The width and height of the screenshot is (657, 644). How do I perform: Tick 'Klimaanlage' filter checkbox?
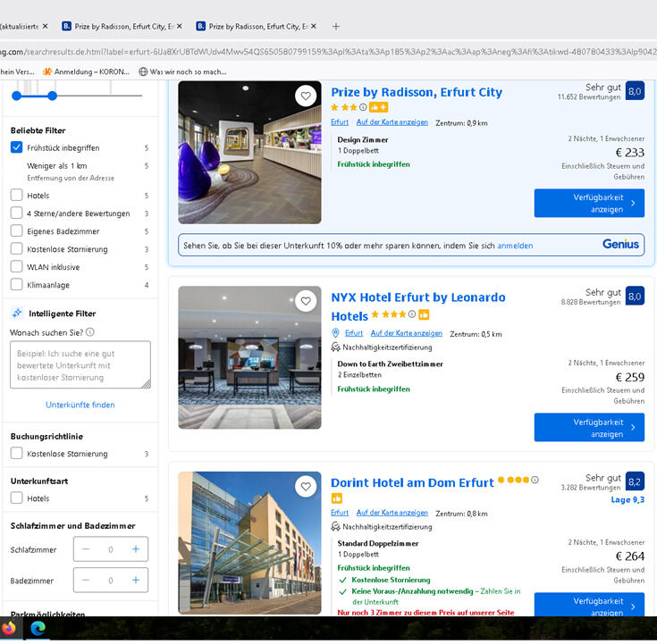(17, 285)
